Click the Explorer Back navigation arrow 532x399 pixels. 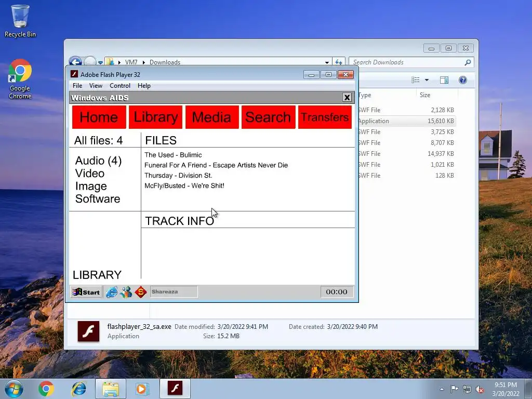tap(75, 62)
